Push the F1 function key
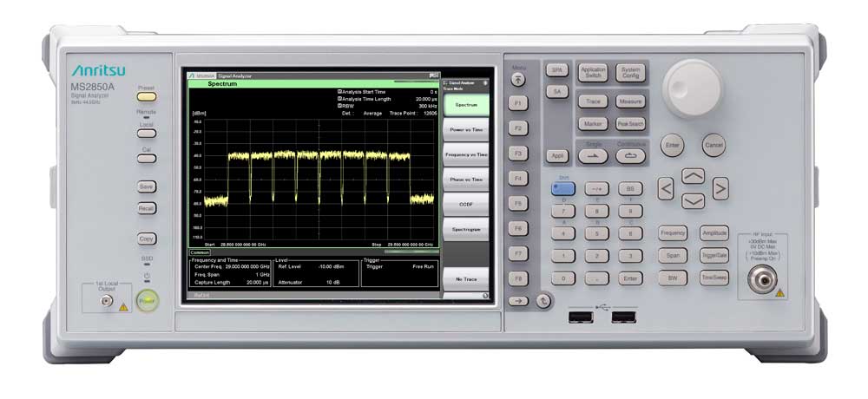Image resolution: width=868 pixels, height=399 pixels. [518, 103]
